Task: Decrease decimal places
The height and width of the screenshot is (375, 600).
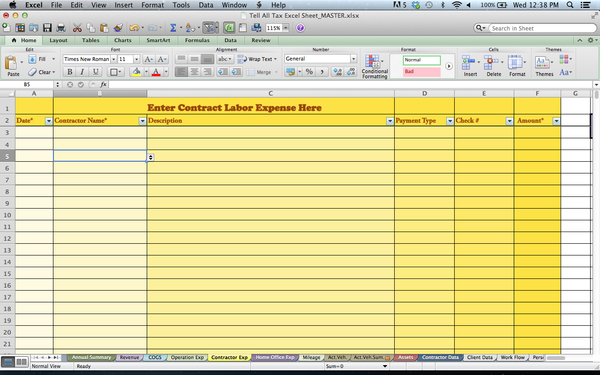Action: pyautogui.click(x=351, y=72)
